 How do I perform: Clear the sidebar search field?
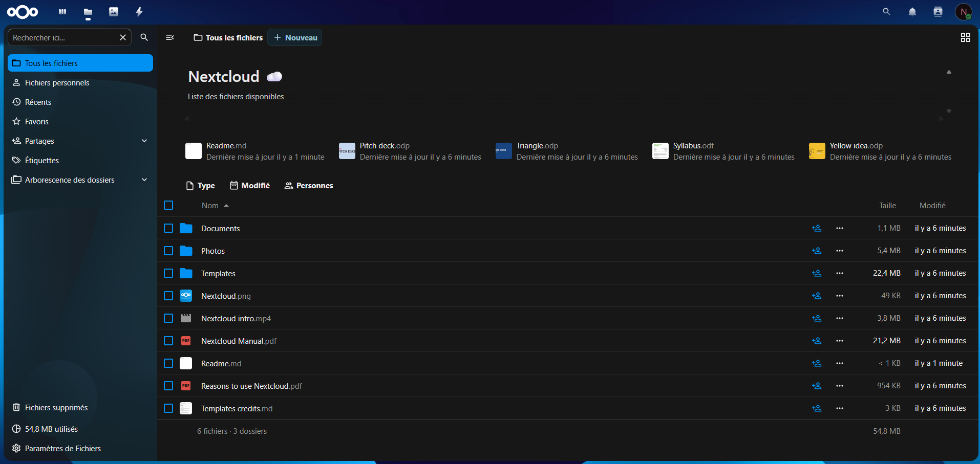[123, 37]
